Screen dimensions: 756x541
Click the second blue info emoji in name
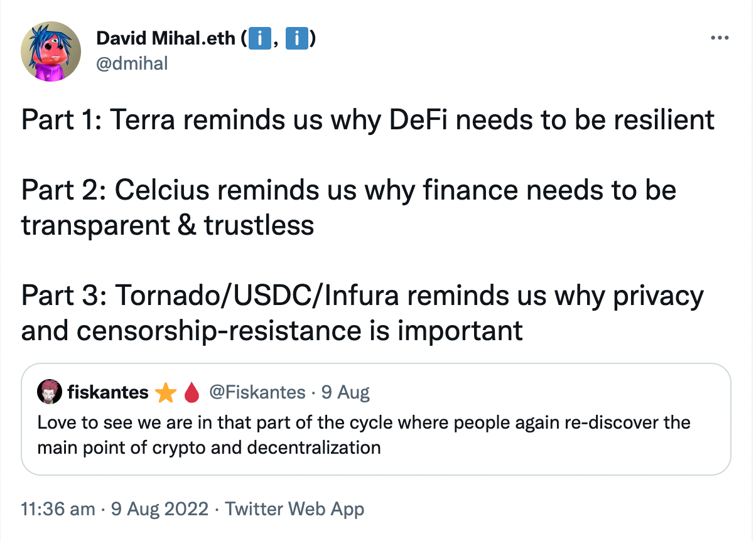pos(296,40)
